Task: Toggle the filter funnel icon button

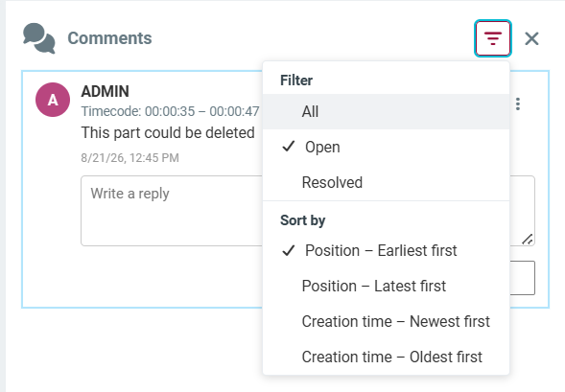Action: click(492, 38)
